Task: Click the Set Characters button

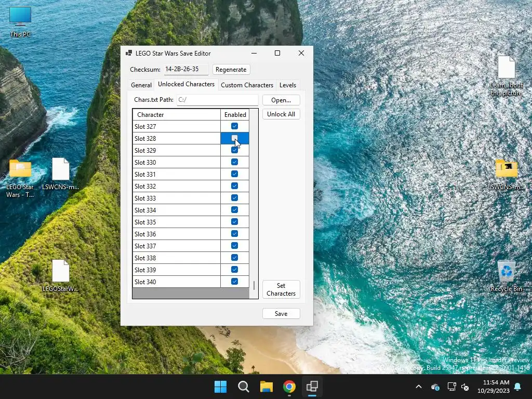Action: pyautogui.click(x=281, y=289)
